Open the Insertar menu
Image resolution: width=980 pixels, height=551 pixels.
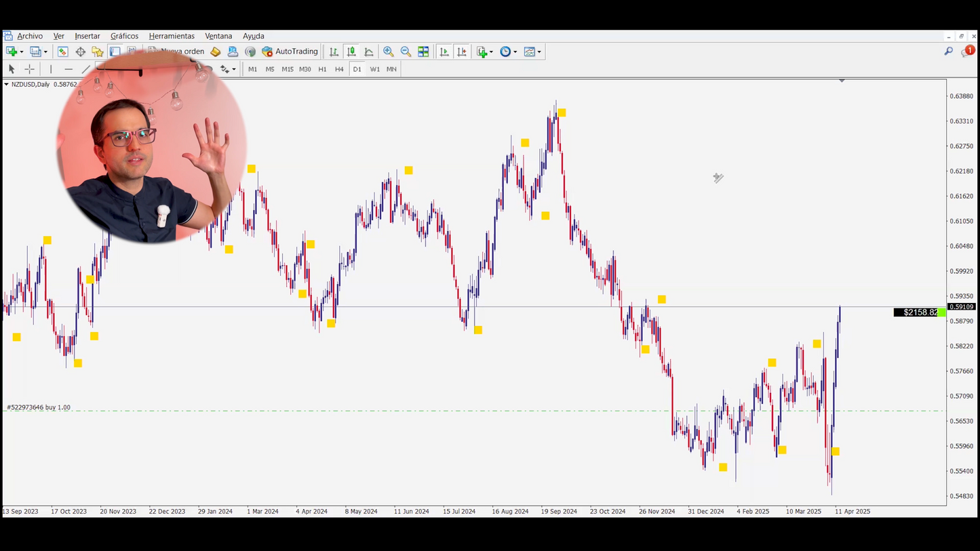(x=87, y=36)
